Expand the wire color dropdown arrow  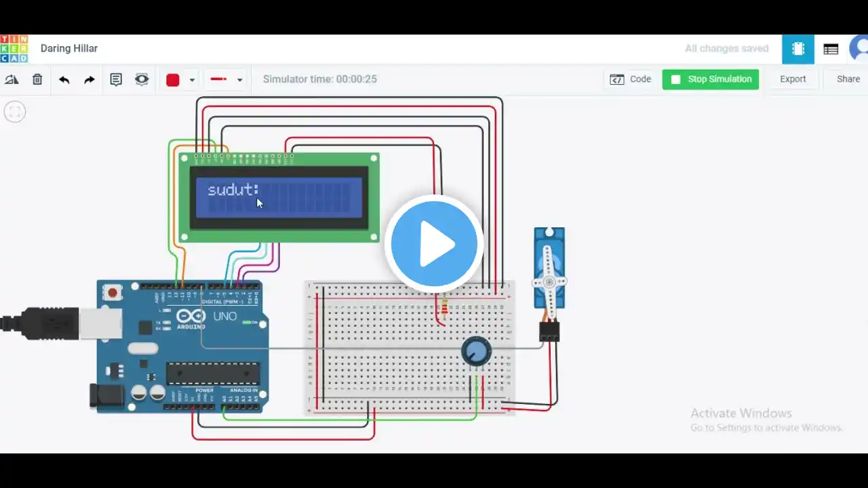[192, 80]
